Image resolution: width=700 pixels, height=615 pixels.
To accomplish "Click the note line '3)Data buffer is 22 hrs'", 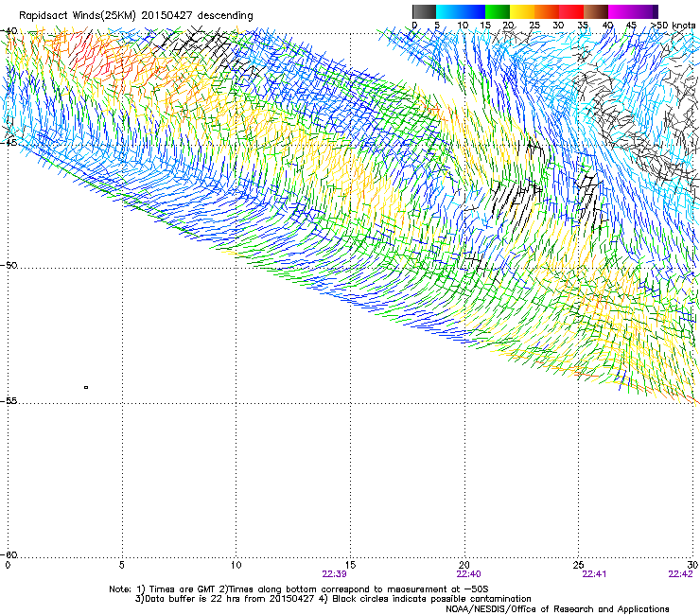I will coord(333,599).
